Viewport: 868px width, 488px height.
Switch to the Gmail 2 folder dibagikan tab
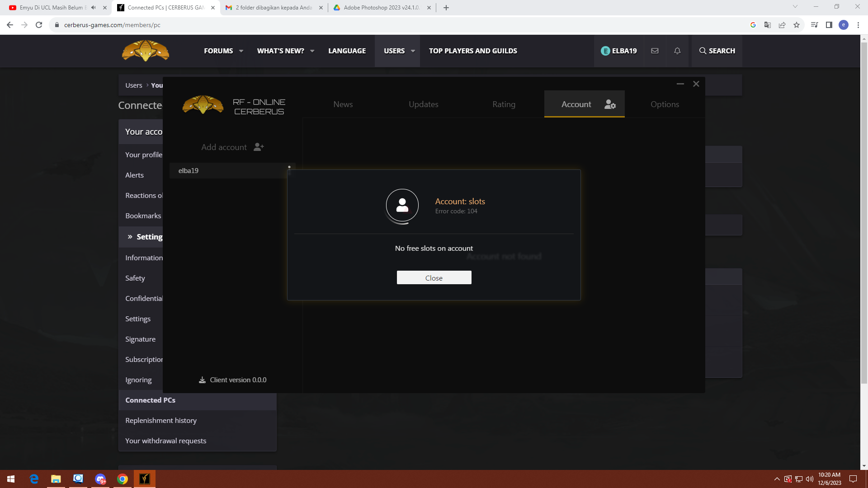274,8
